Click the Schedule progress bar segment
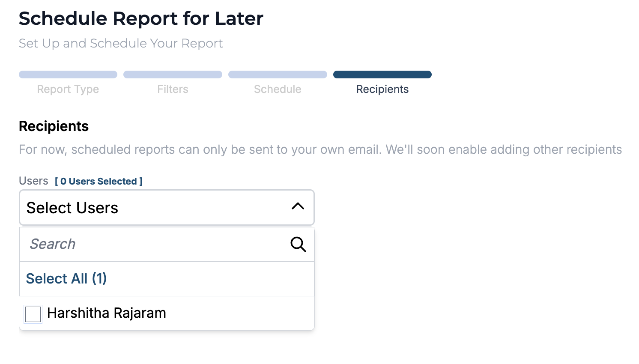Screen dimensions: 639x364 [x=278, y=75]
